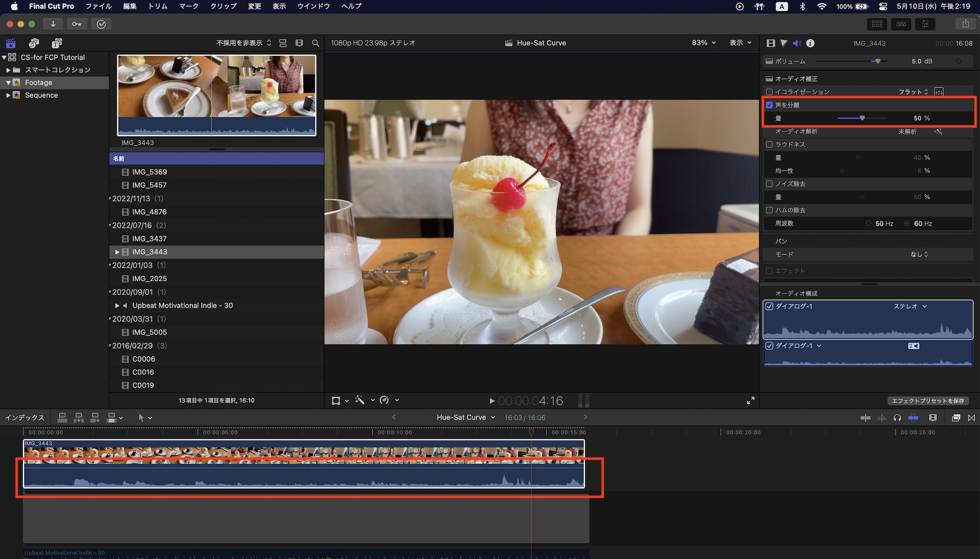Image resolution: width=980 pixels, height=559 pixels.
Task: Open the クリップ menu
Action: pyautogui.click(x=223, y=6)
